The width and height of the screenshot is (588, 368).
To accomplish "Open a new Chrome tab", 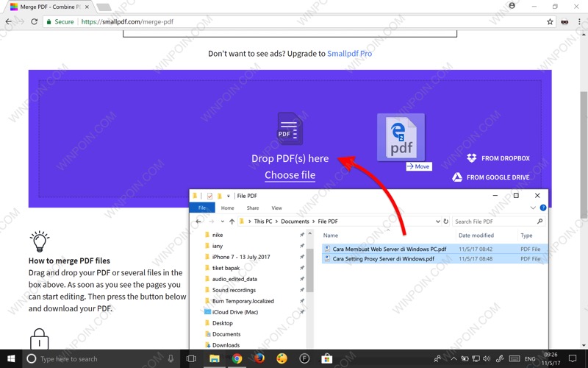I will (x=104, y=7).
